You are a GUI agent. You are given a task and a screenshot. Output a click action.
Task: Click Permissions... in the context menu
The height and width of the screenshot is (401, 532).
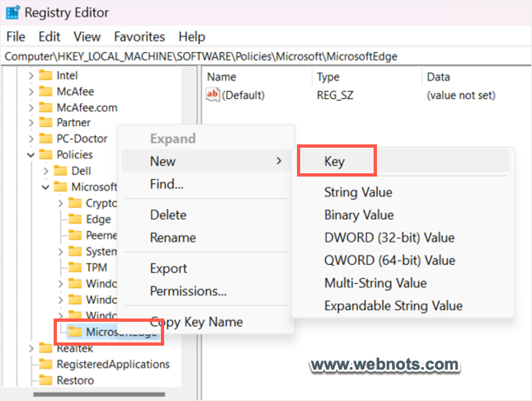(188, 290)
